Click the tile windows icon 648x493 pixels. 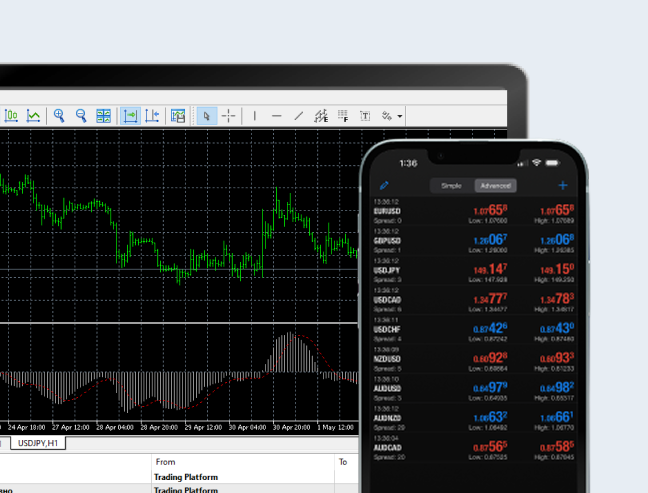click(103, 116)
